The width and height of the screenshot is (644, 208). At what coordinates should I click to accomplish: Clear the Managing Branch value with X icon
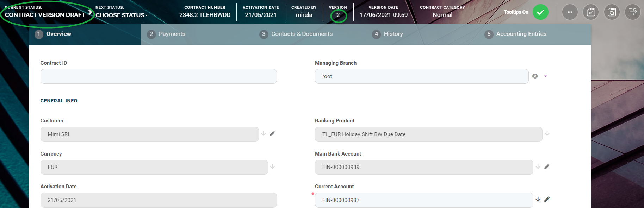coord(535,76)
